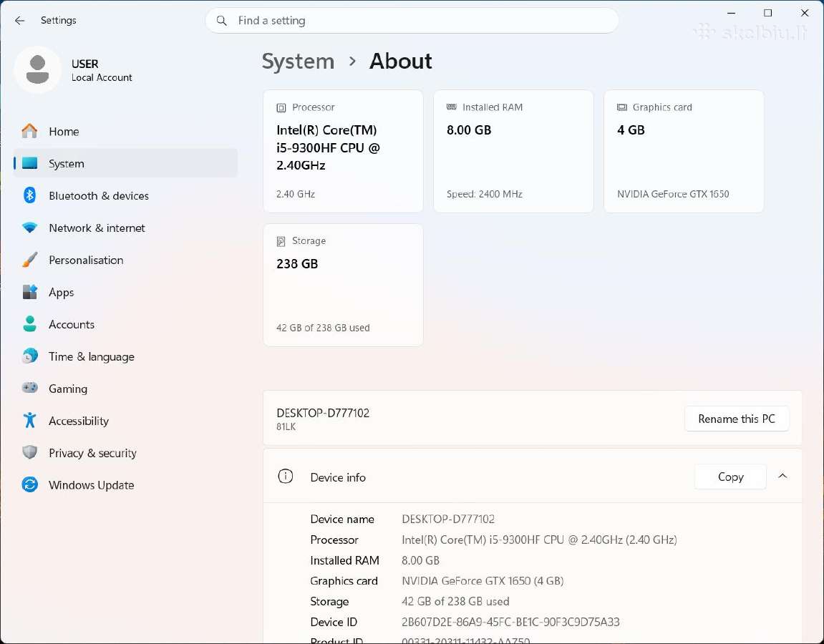Open the Processor info card
The height and width of the screenshot is (644, 824).
coord(343,151)
